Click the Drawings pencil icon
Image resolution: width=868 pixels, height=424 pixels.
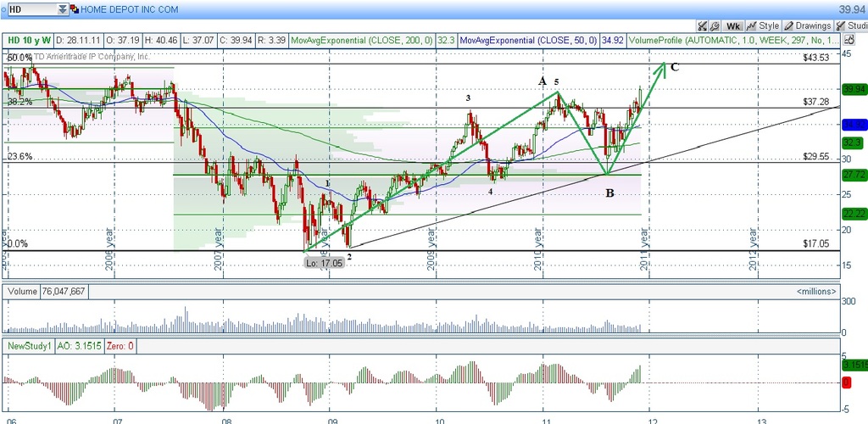789,26
